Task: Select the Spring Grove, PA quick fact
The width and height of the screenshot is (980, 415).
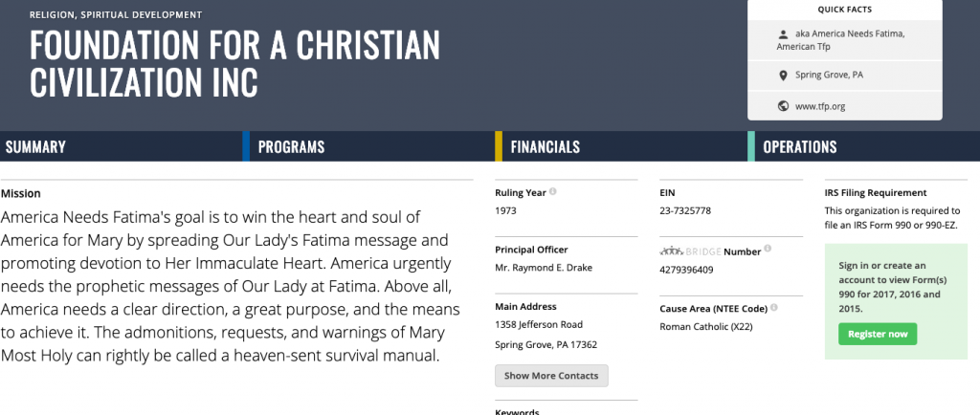Action: pos(844,76)
